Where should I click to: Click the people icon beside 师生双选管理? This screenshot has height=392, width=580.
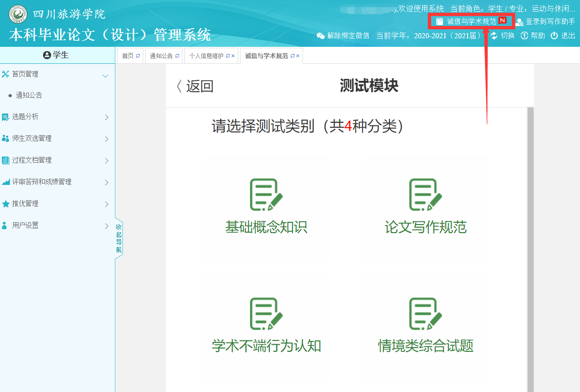point(6,139)
